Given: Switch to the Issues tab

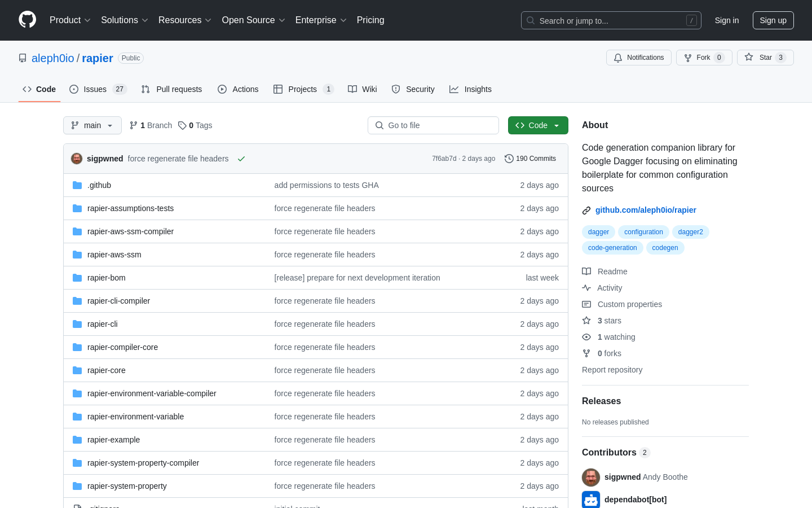Looking at the screenshot, I should click(98, 89).
